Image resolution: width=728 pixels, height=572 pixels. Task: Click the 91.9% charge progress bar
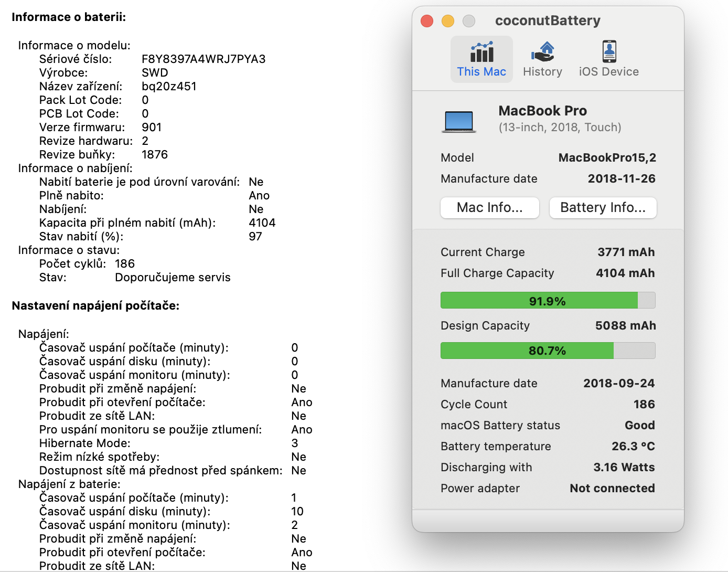548,301
